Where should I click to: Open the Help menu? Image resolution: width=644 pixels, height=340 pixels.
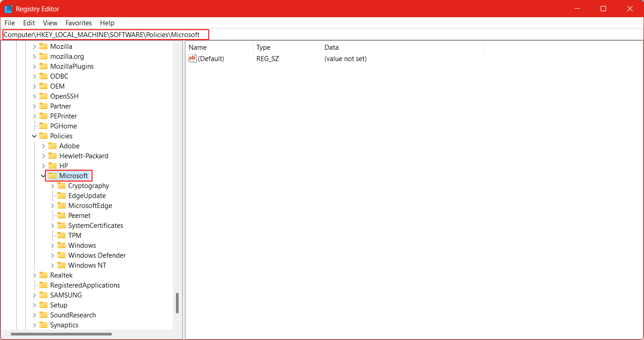pos(107,23)
